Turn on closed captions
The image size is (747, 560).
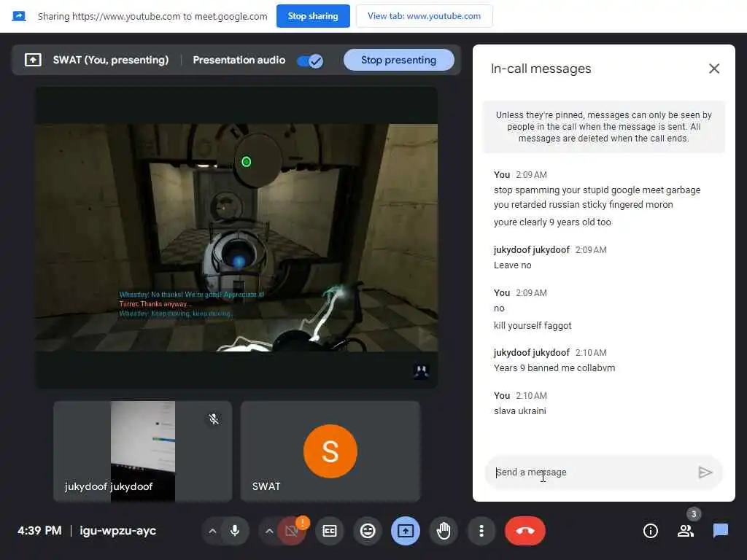[x=330, y=531]
